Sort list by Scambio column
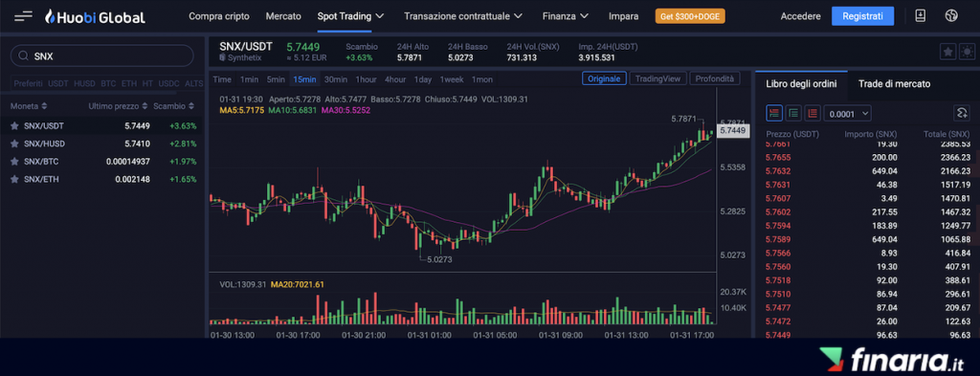 pos(174,106)
